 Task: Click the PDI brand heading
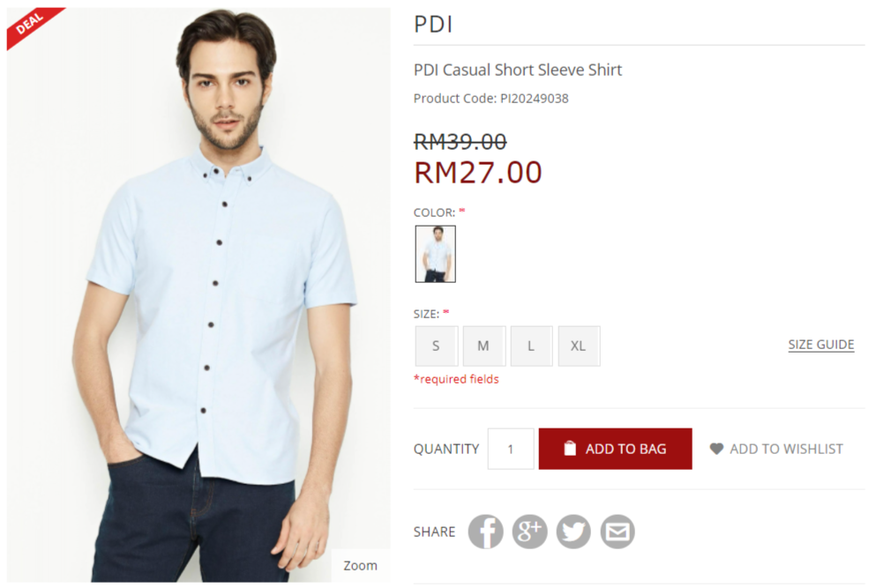pyautogui.click(x=433, y=24)
